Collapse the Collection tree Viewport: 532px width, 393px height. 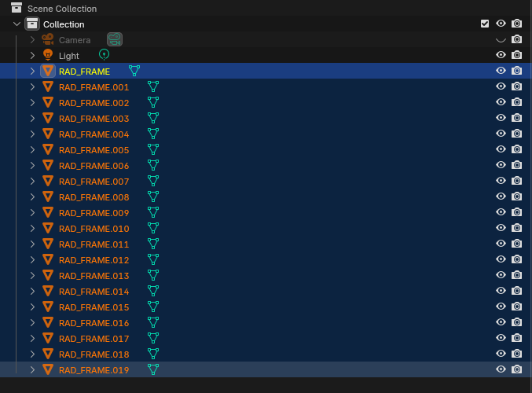17,24
